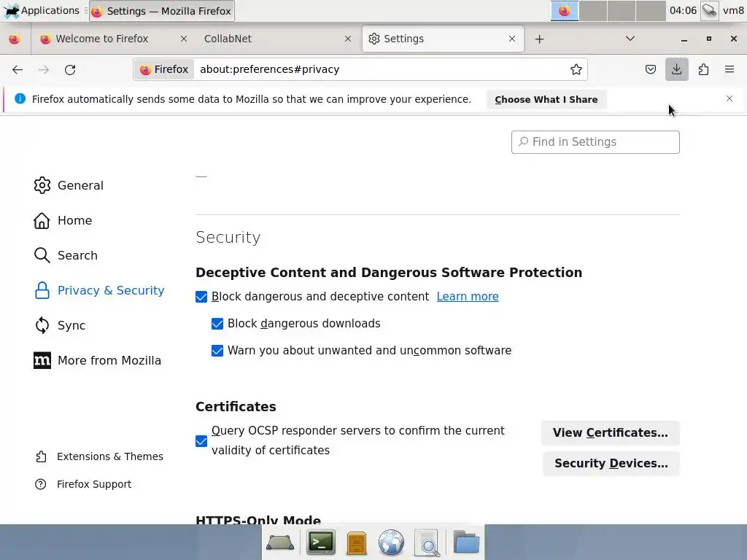The image size is (747, 560).
Task: Open the Extensions puzzle icon
Action: point(703,69)
